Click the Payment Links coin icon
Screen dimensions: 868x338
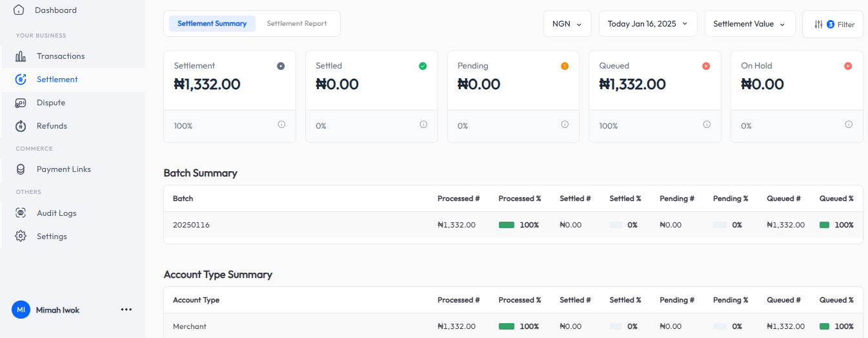(21, 169)
